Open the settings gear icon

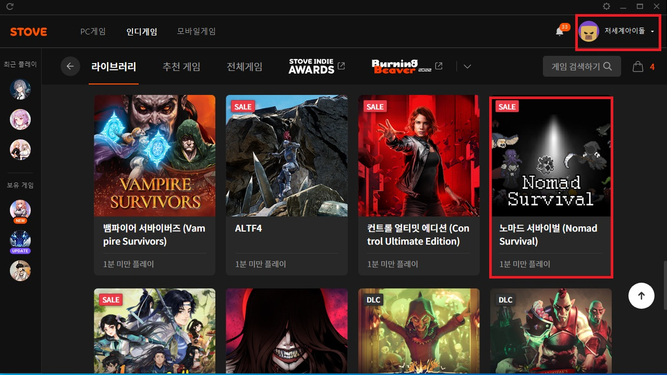coord(607,6)
